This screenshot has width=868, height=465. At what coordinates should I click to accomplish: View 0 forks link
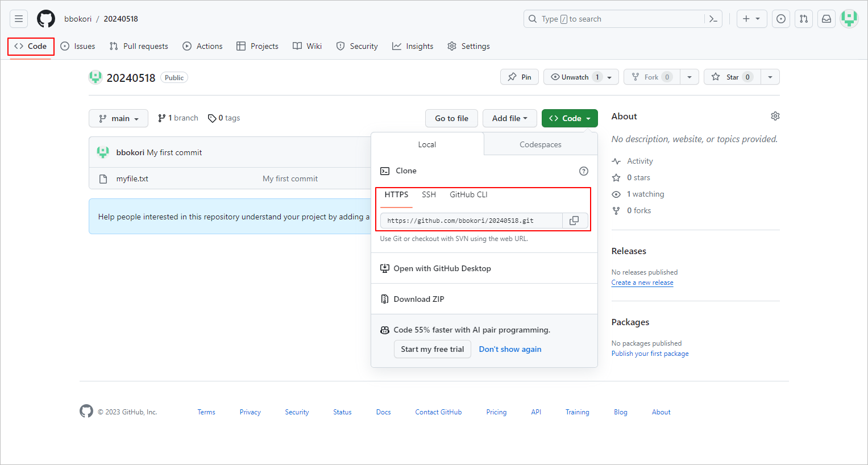click(632, 211)
